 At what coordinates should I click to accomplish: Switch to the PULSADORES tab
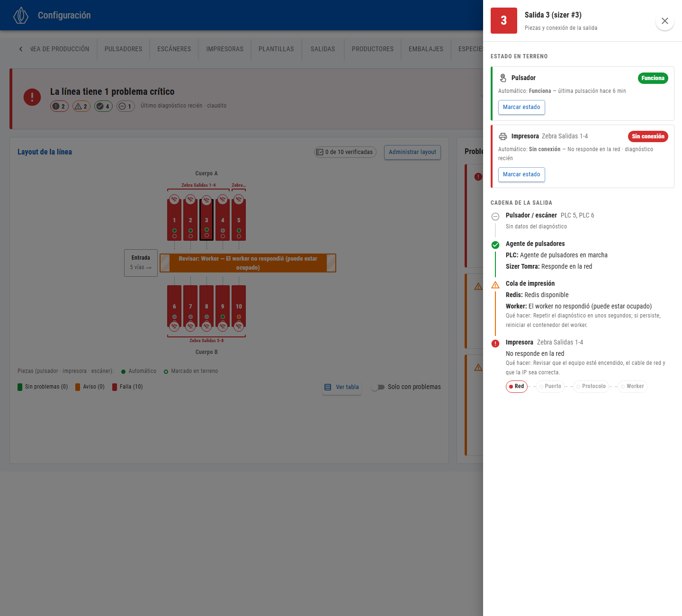click(123, 49)
